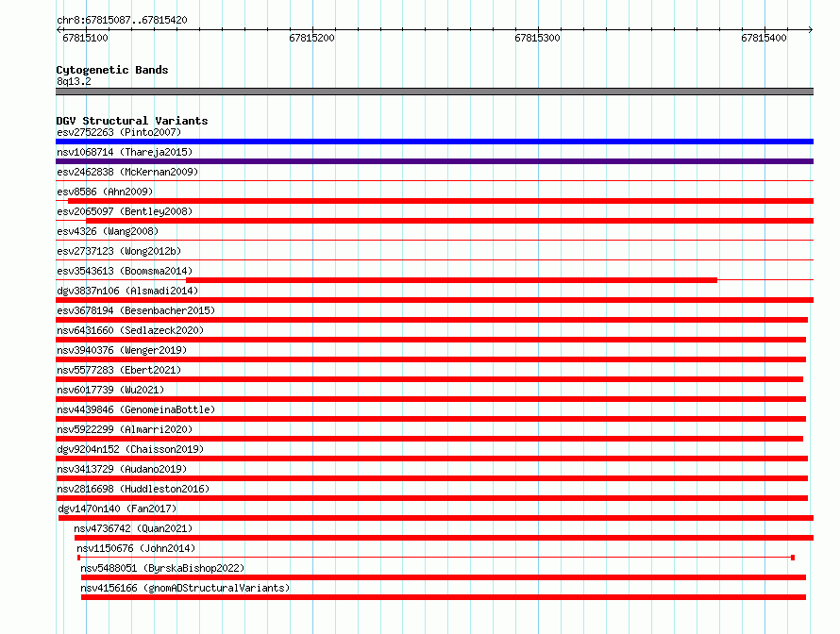Open dgv1470n140 (Fan2017) label
The width and height of the screenshot is (840, 634).
pos(117,509)
